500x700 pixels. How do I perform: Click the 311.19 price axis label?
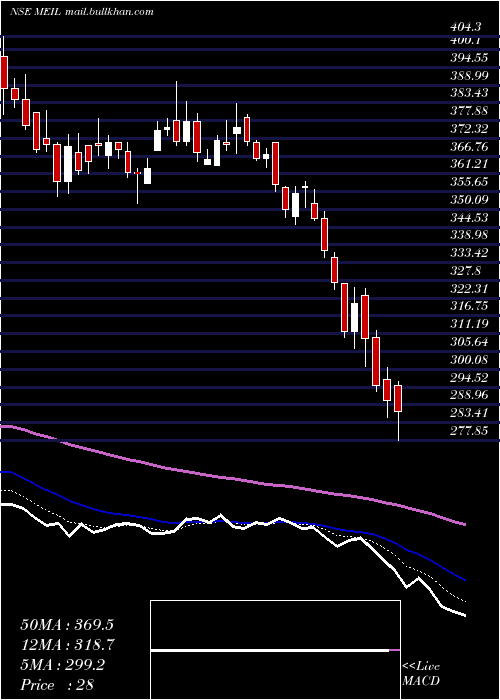point(470,324)
